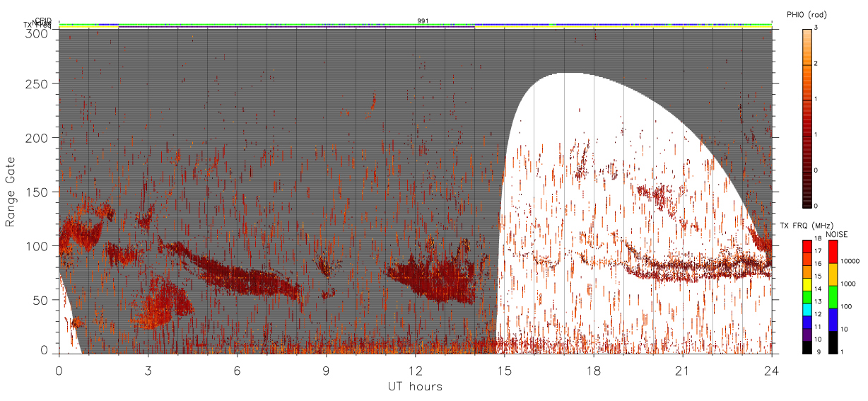The width and height of the screenshot is (868, 401).
Task: Click the cyan segment of the TX FRQ color bar
Action: [x=807, y=310]
